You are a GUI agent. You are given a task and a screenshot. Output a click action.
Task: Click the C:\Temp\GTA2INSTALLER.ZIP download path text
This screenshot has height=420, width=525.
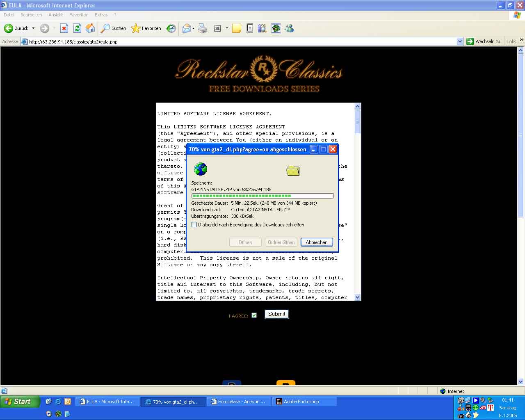click(x=260, y=210)
